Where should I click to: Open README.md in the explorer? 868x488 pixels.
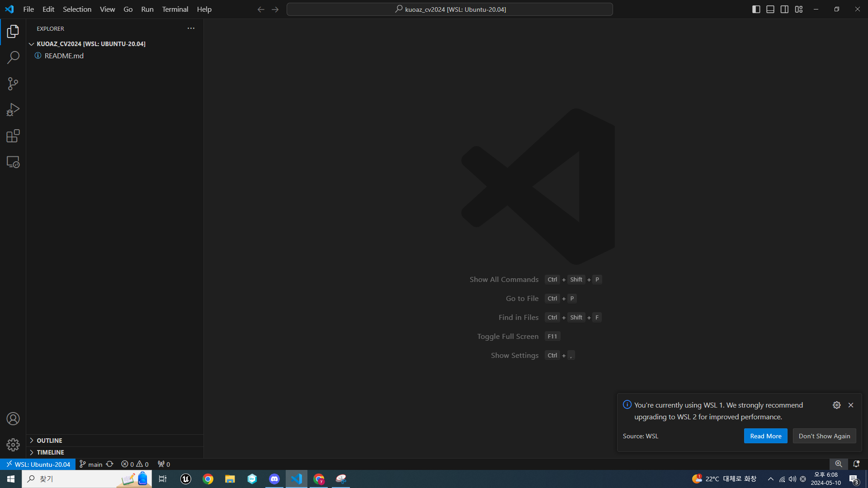point(64,56)
